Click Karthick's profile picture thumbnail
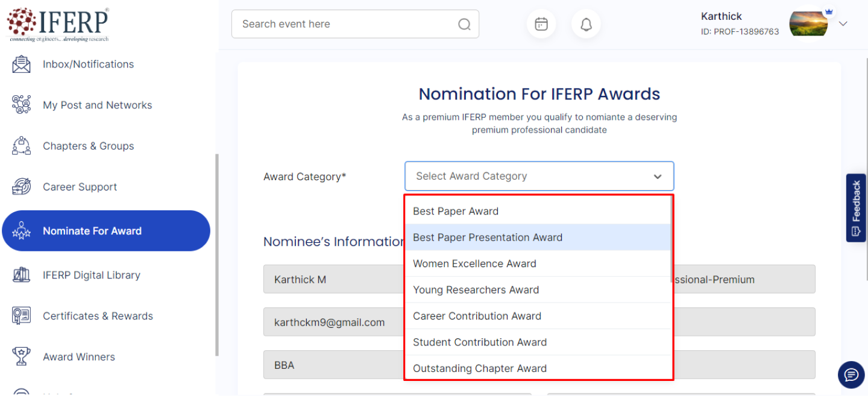The width and height of the screenshot is (868, 396). point(808,24)
